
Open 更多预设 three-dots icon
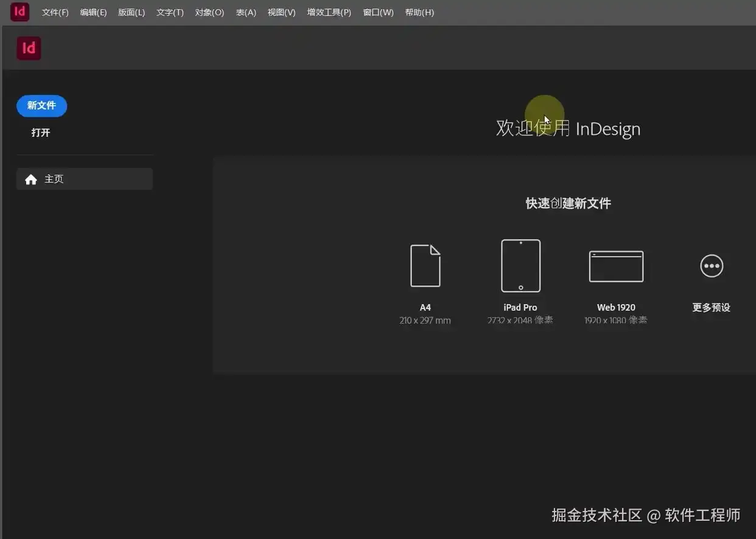point(712,266)
